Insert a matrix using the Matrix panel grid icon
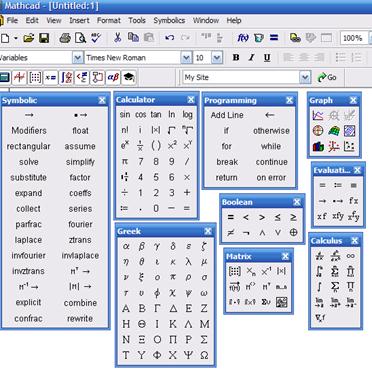Screen dimensions: 372x371 click(235, 271)
